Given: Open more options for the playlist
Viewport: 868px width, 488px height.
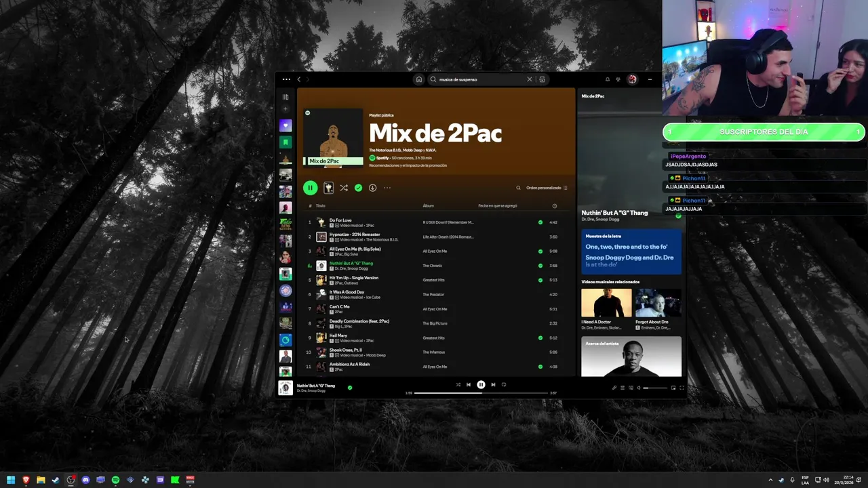Looking at the screenshot, I should [x=387, y=188].
